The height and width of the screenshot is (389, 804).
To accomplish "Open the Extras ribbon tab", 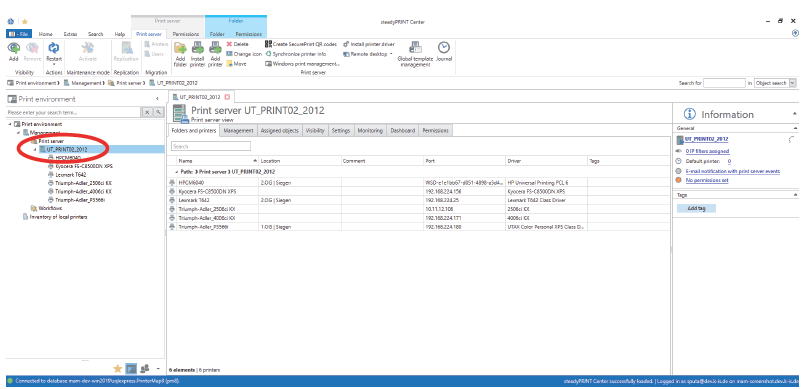I will click(x=70, y=34).
